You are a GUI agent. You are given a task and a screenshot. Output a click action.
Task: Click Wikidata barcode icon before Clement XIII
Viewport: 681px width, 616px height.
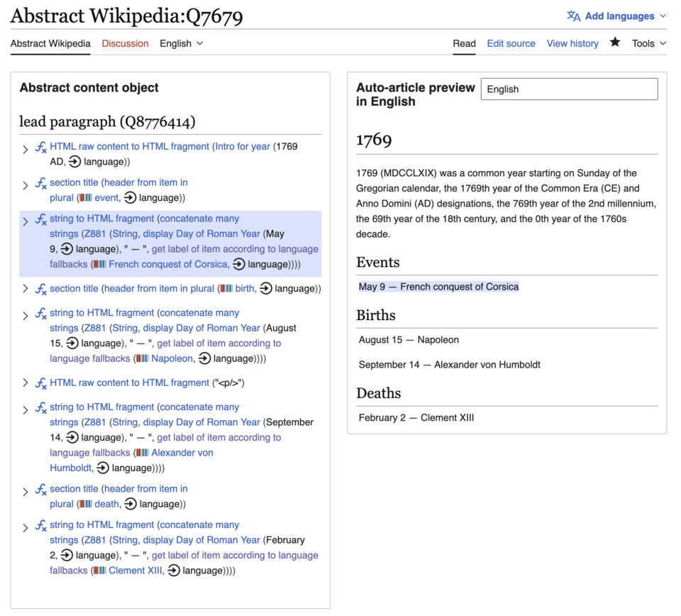tap(99, 571)
